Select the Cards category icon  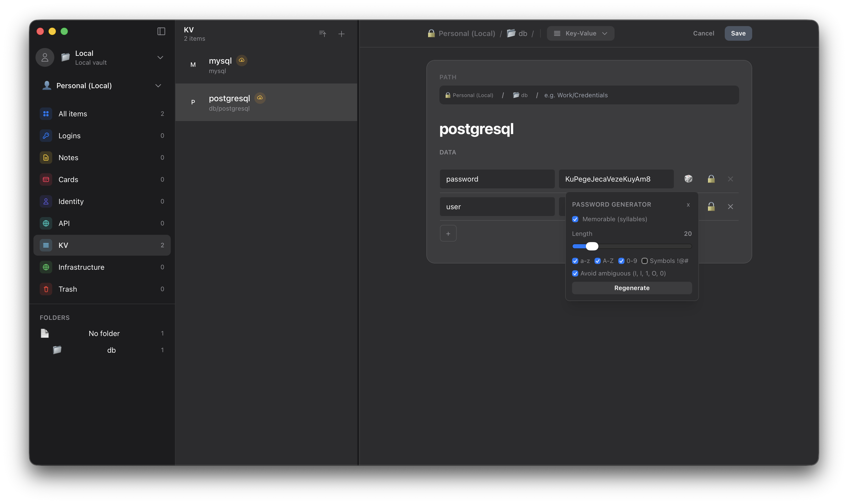[46, 179]
